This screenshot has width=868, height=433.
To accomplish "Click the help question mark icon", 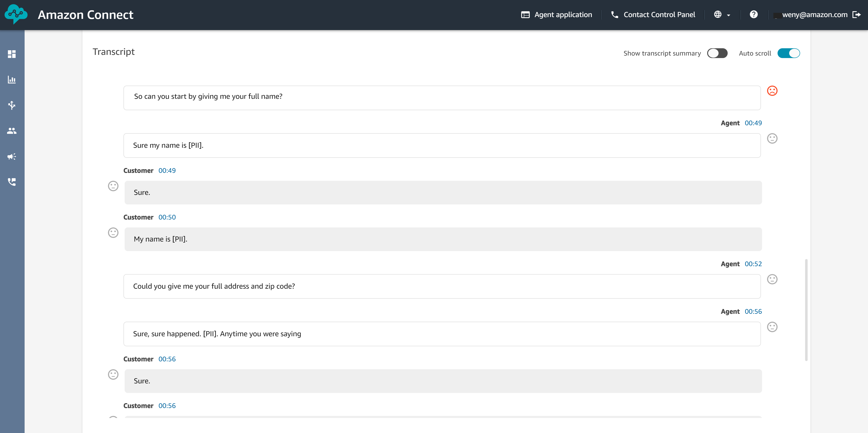I will pyautogui.click(x=754, y=15).
